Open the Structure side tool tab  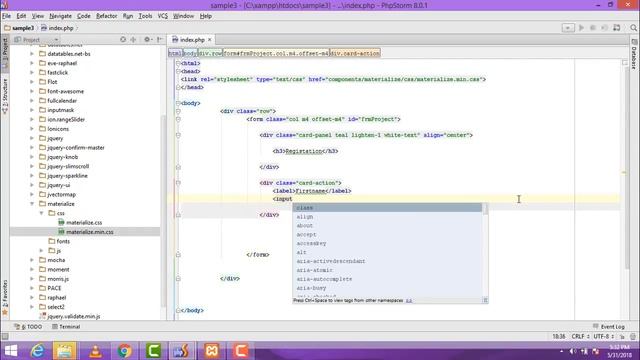5,96
